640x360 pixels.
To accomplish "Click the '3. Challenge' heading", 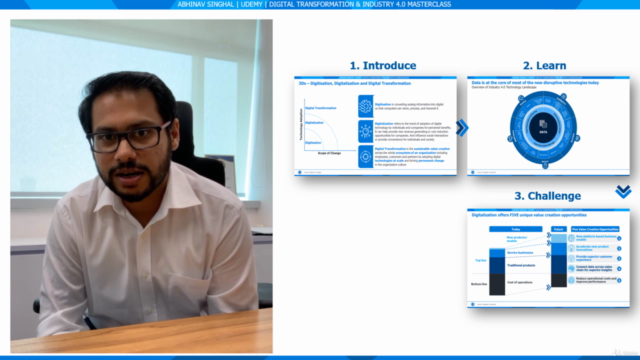I will (547, 196).
